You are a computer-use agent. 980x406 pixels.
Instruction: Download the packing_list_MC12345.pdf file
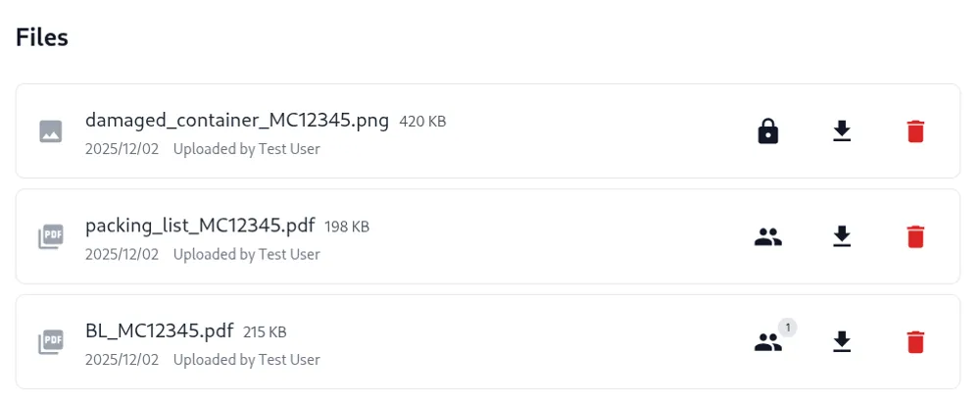pos(842,236)
